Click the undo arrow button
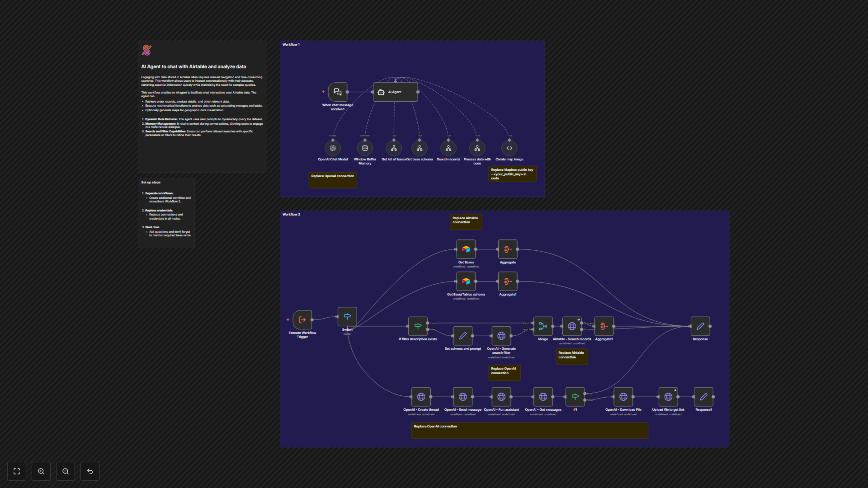Image resolution: width=868 pixels, height=488 pixels. pyautogui.click(x=90, y=471)
